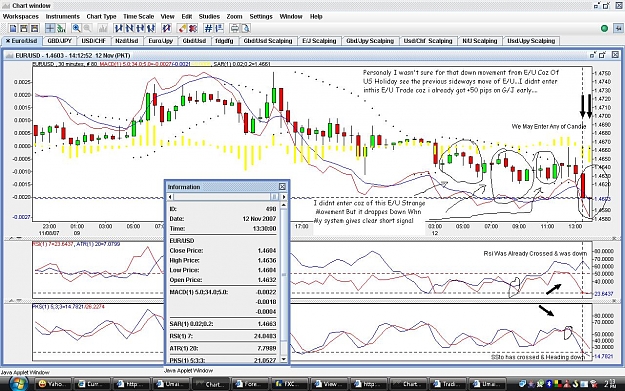This screenshot has width=625, height=391.
Task: Click the greyed zoom out magnifier icon
Action: tap(87, 28)
